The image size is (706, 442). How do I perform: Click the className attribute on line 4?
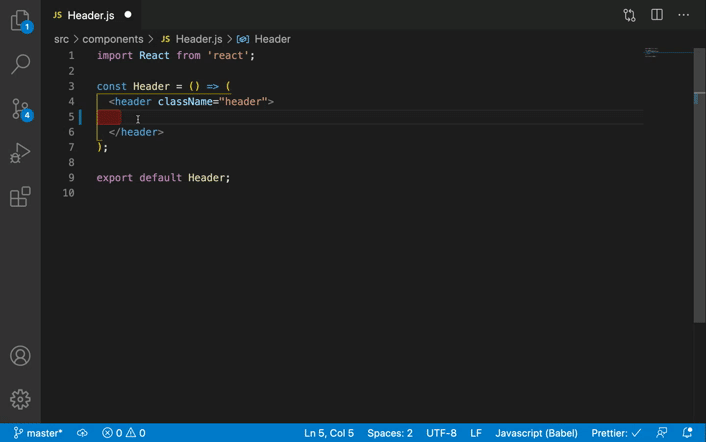pos(185,102)
